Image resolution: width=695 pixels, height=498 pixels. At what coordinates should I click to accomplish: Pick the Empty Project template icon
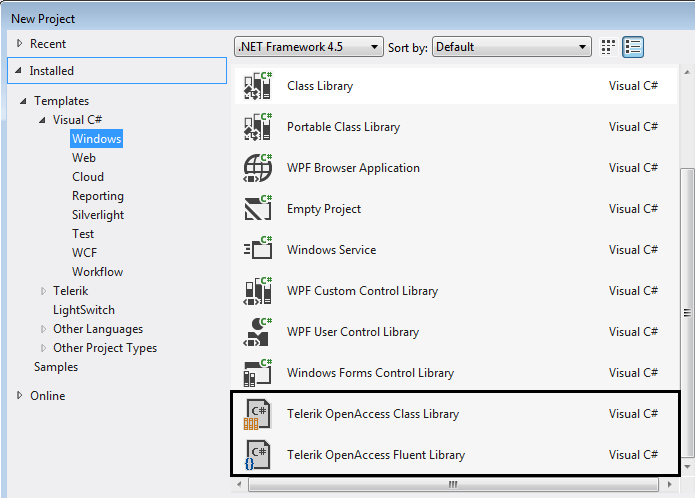tap(258, 209)
